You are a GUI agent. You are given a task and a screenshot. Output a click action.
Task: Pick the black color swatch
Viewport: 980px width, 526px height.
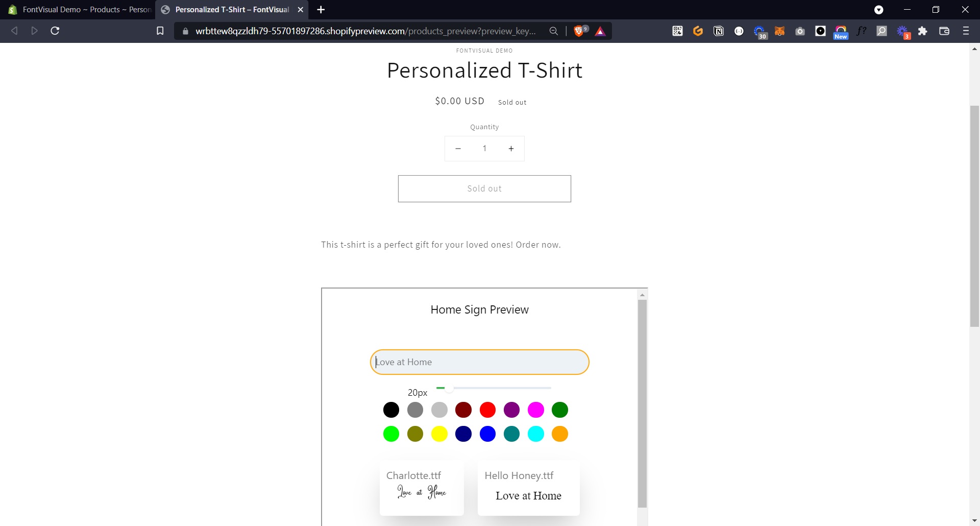(x=391, y=410)
